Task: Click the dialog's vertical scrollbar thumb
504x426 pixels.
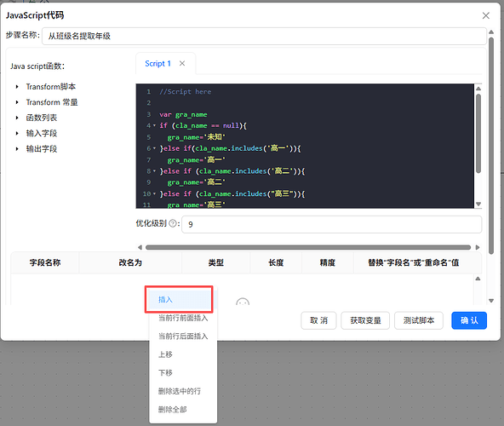Action: [x=491, y=146]
